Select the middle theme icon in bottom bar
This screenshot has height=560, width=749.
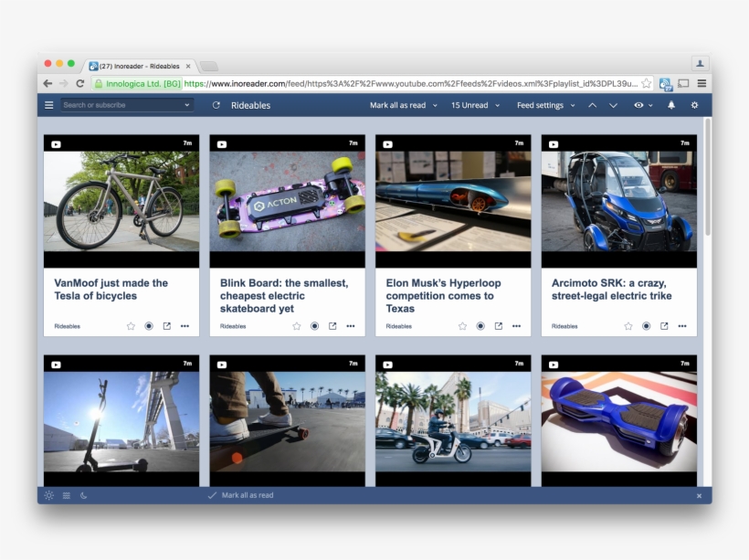pyautogui.click(x=67, y=495)
